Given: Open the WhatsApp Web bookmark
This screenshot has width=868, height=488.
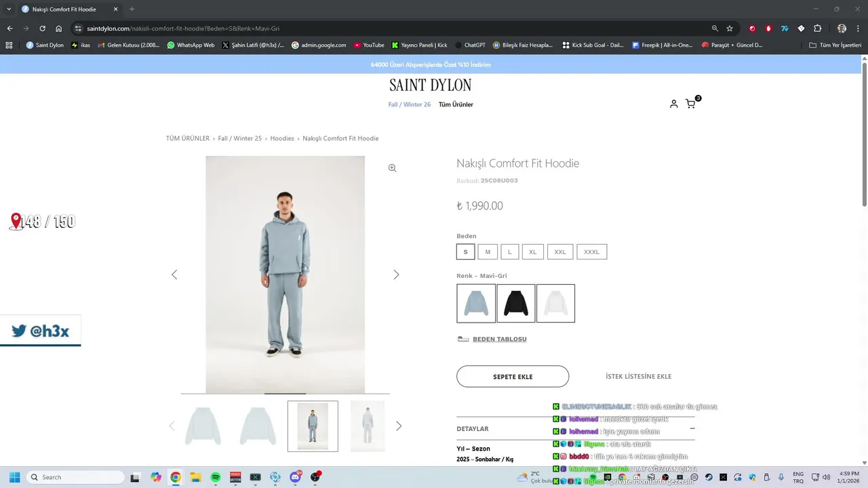Looking at the screenshot, I should pos(191,45).
